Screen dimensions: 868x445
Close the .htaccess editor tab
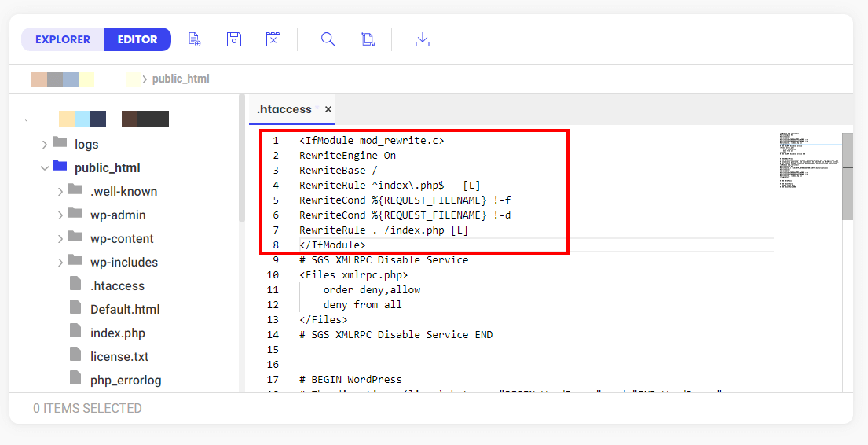[328, 110]
